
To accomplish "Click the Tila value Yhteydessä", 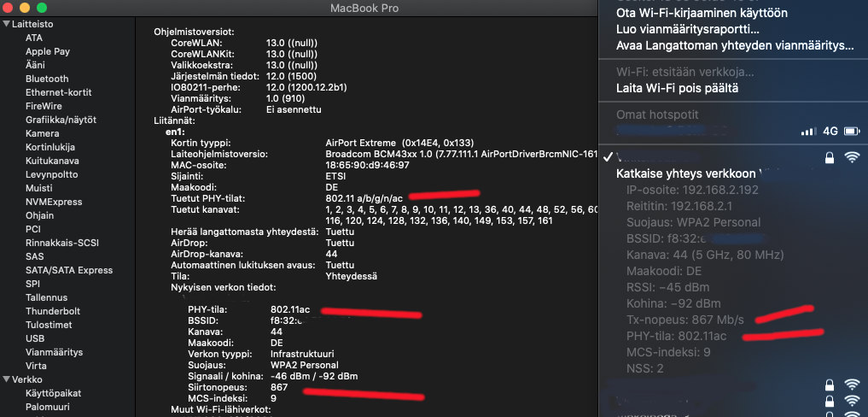I will (x=352, y=276).
